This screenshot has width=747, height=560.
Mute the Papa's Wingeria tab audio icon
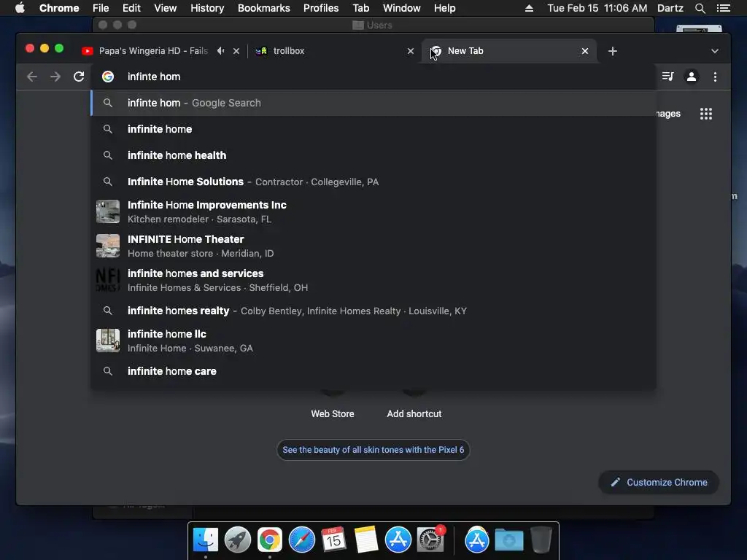click(x=220, y=50)
